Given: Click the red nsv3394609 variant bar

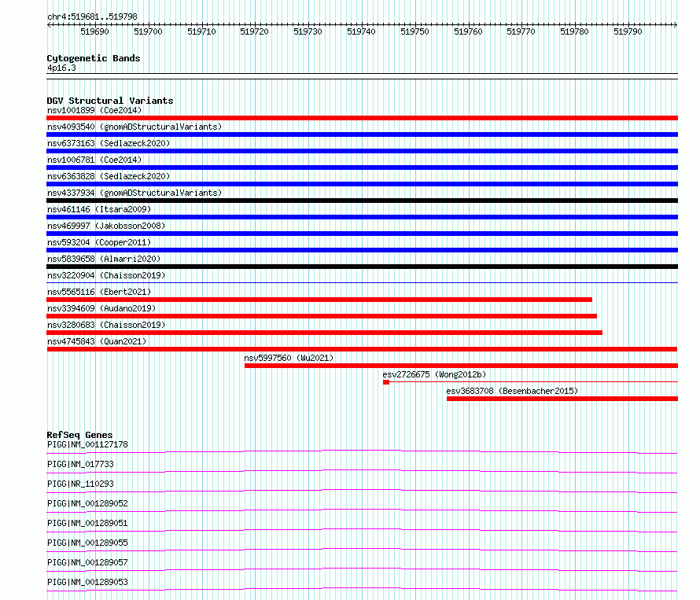Looking at the screenshot, I should click(322, 316).
